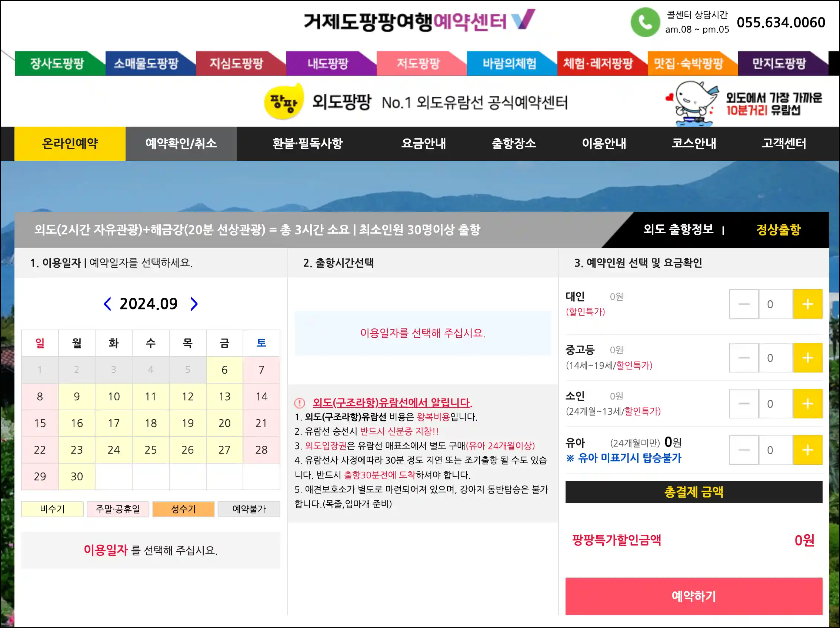Go to previous month in calendar
The height and width of the screenshot is (628, 840).
tap(108, 304)
